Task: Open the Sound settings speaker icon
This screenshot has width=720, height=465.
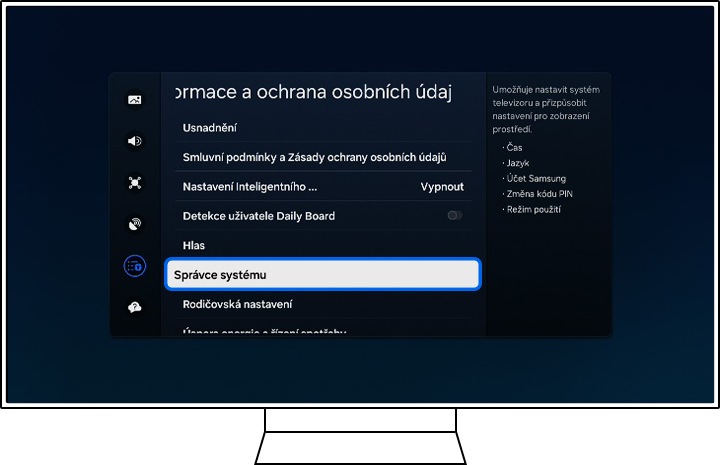Action: [x=135, y=141]
